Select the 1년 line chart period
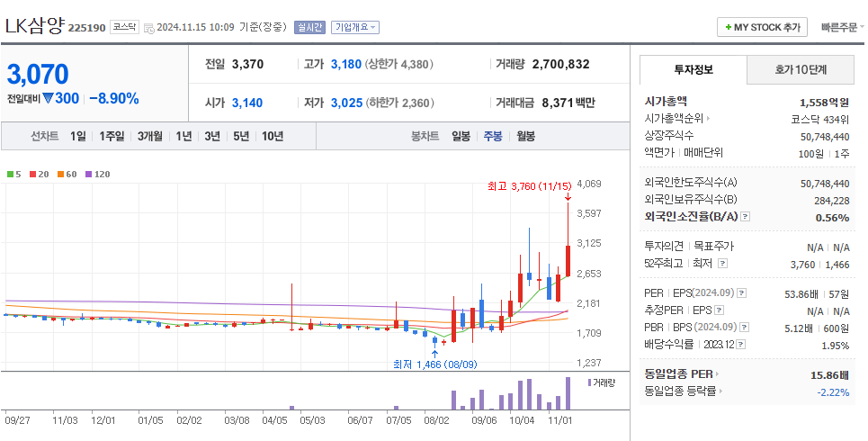 click(x=183, y=136)
